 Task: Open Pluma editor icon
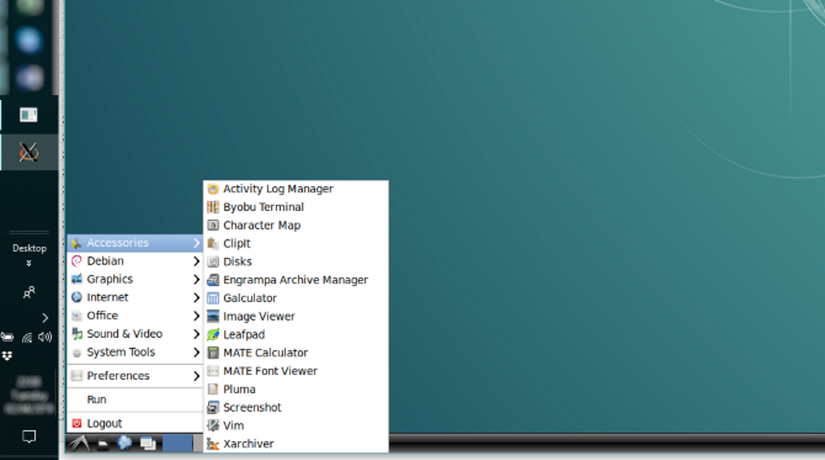tap(213, 389)
